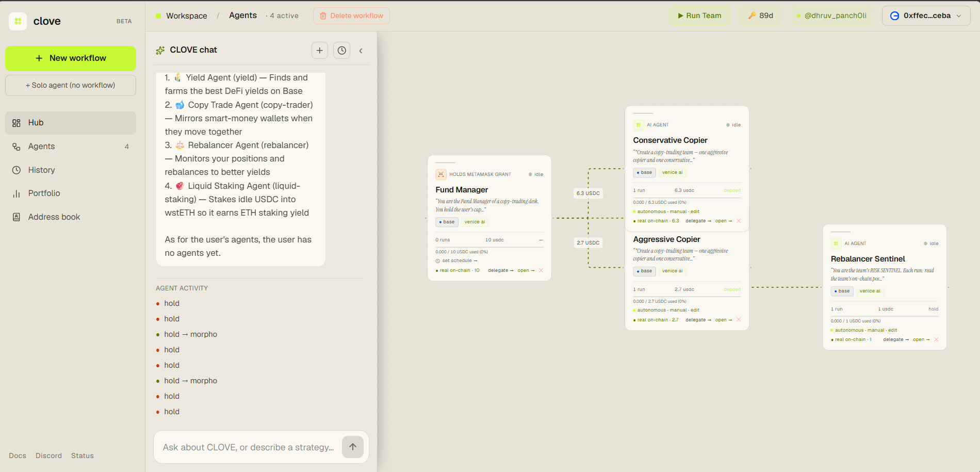This screenshot has width=980, height=472.
Task: Click the Agents sidebar icon
Action: tap(17, 147)
